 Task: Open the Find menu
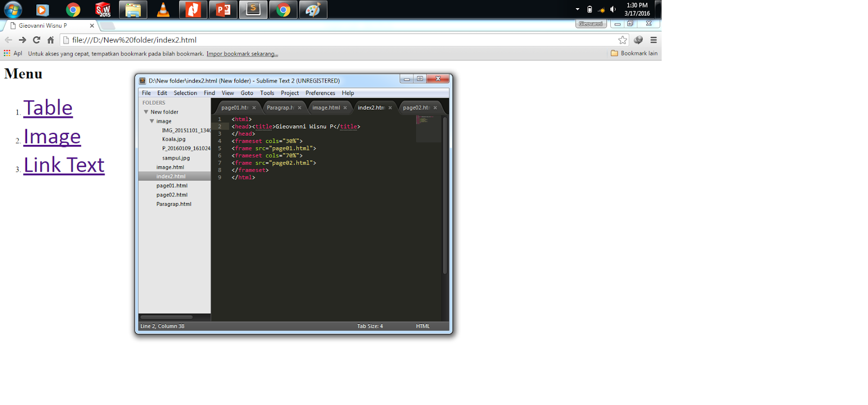(x=209, y=93)
